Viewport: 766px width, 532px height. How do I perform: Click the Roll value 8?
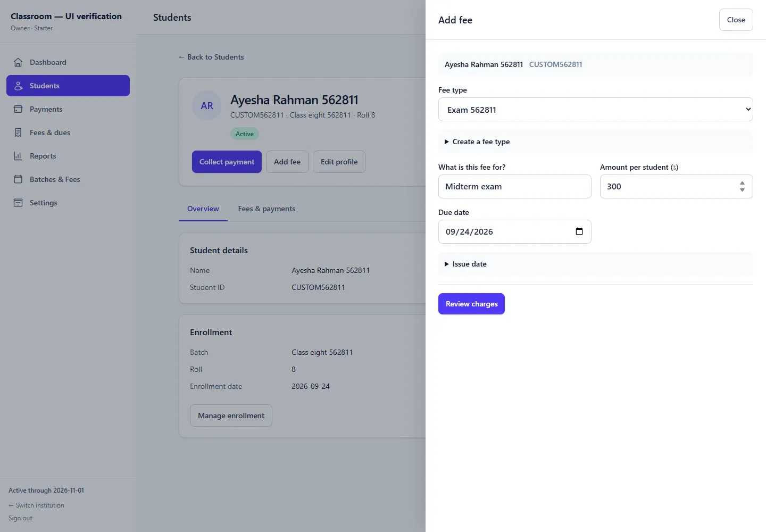point(294,369)
